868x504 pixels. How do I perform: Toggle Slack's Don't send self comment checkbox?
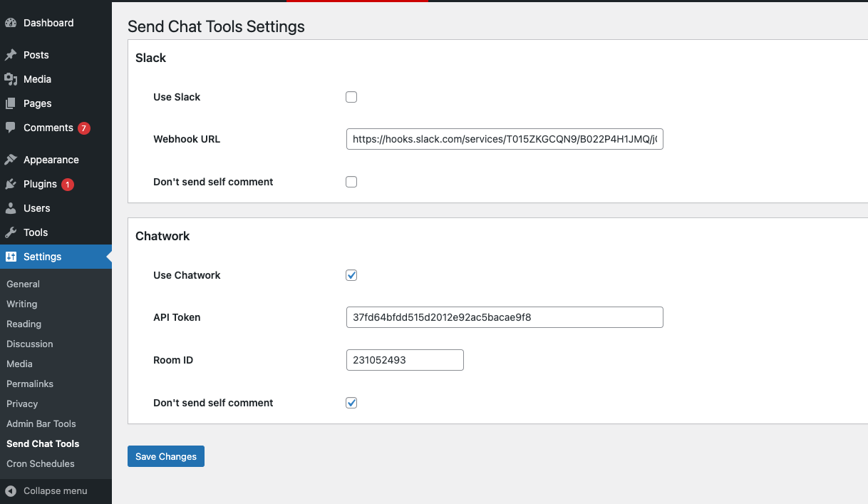[351, 182]
